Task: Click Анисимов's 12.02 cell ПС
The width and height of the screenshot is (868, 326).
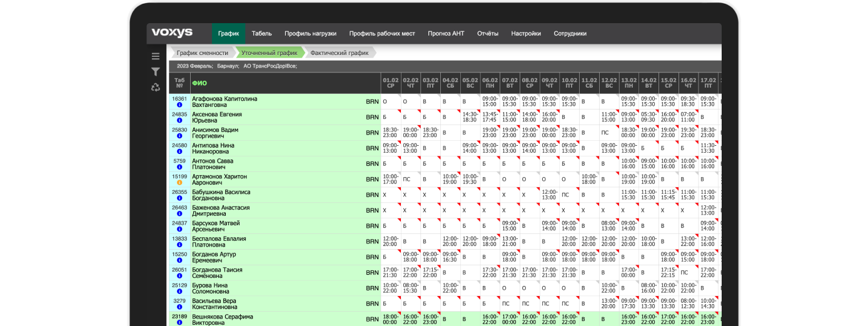Action: pyautogui.click(x=609, y=133)
